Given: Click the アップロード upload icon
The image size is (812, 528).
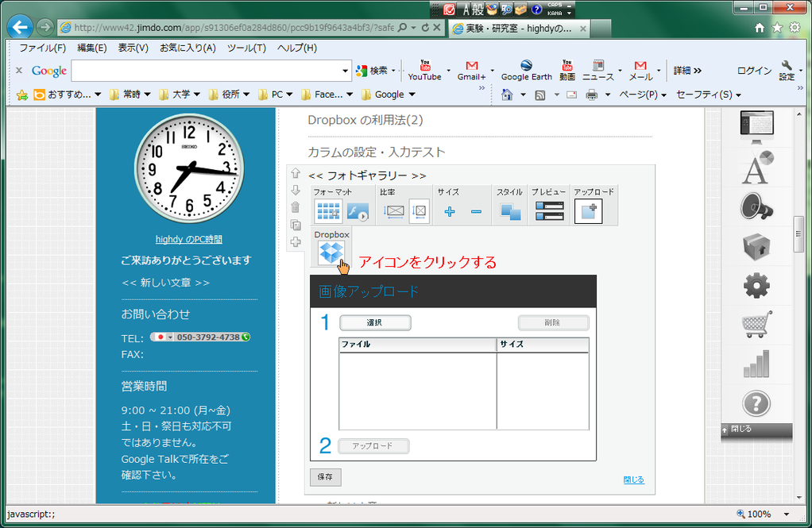Looking at the screenshot, I should [x=588, y=211].
